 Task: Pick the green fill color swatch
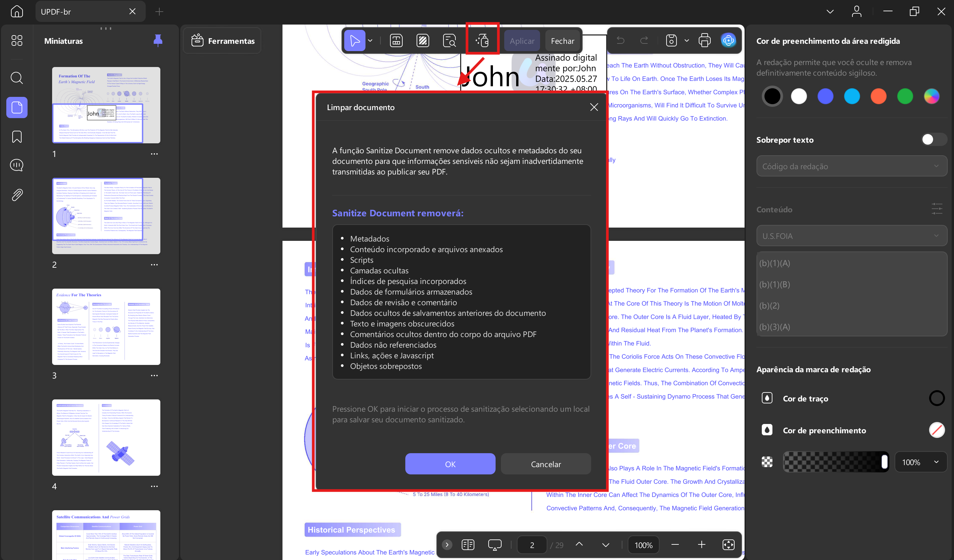[x=905, y=96]
